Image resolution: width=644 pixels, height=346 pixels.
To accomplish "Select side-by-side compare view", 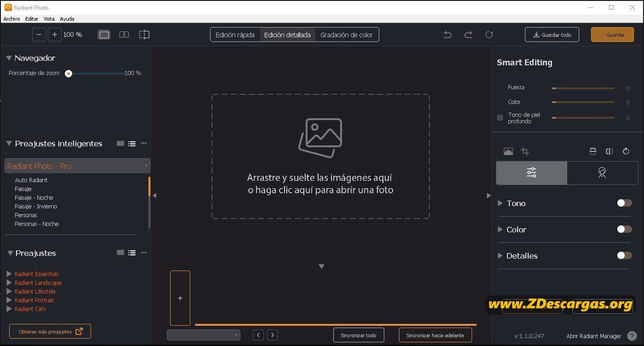I will click(x=124, y=35).
